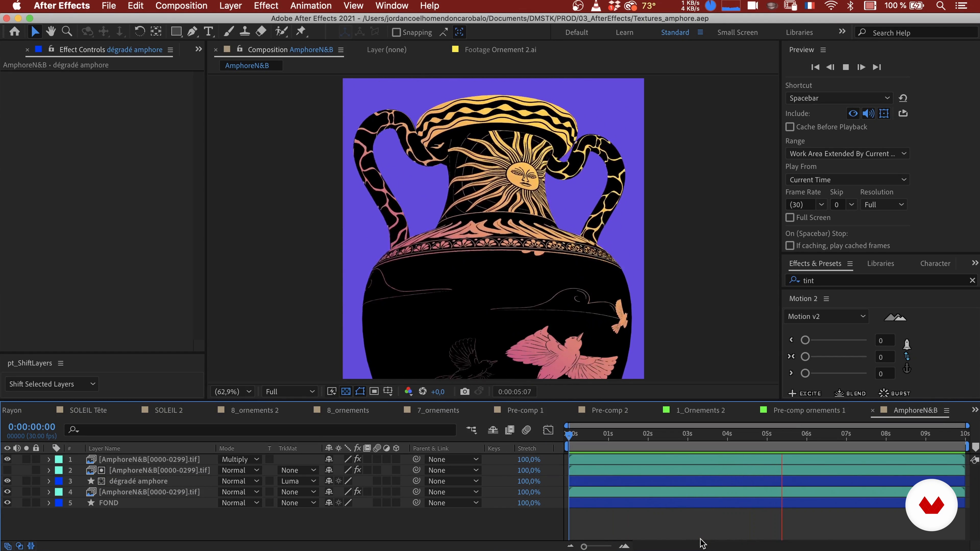This screenshot has height=551, width=980.
Task: Expand the FOND layer properties
Action: [49, 503]
